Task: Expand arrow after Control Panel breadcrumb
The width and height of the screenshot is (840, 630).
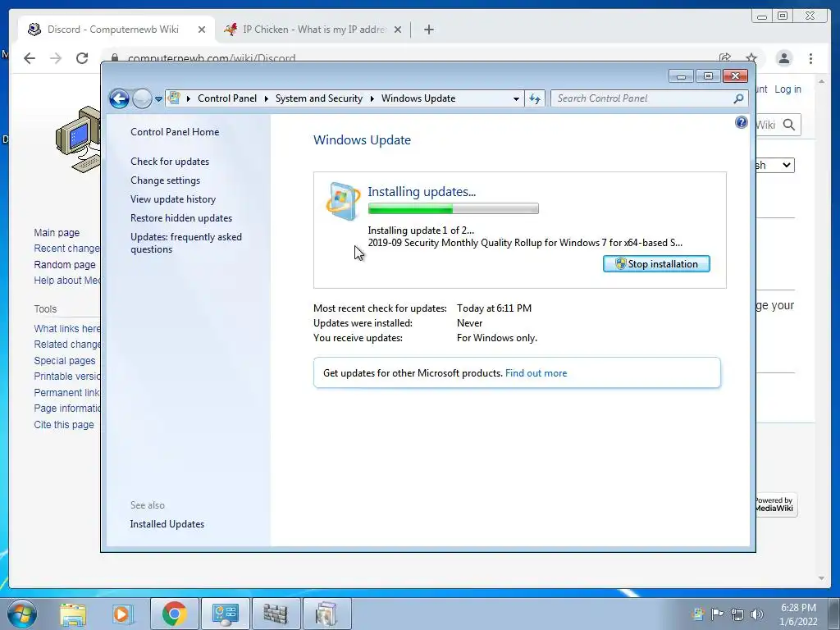Action: 267,98
